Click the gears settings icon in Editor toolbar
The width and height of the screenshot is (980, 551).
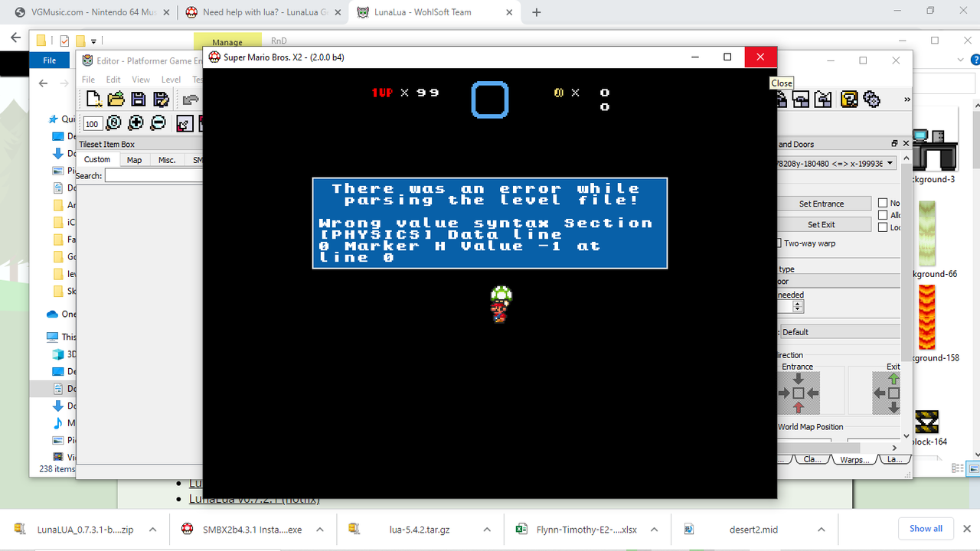pos(871,99)
